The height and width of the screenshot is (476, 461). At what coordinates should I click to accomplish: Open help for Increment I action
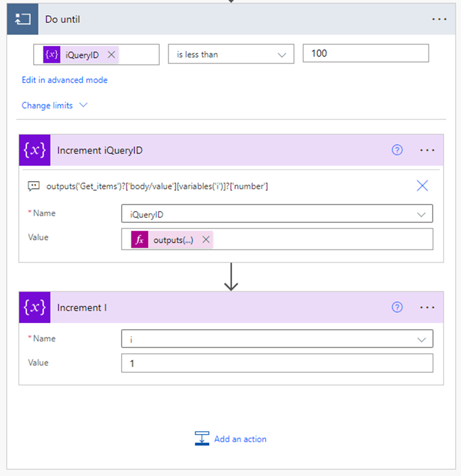397,307
